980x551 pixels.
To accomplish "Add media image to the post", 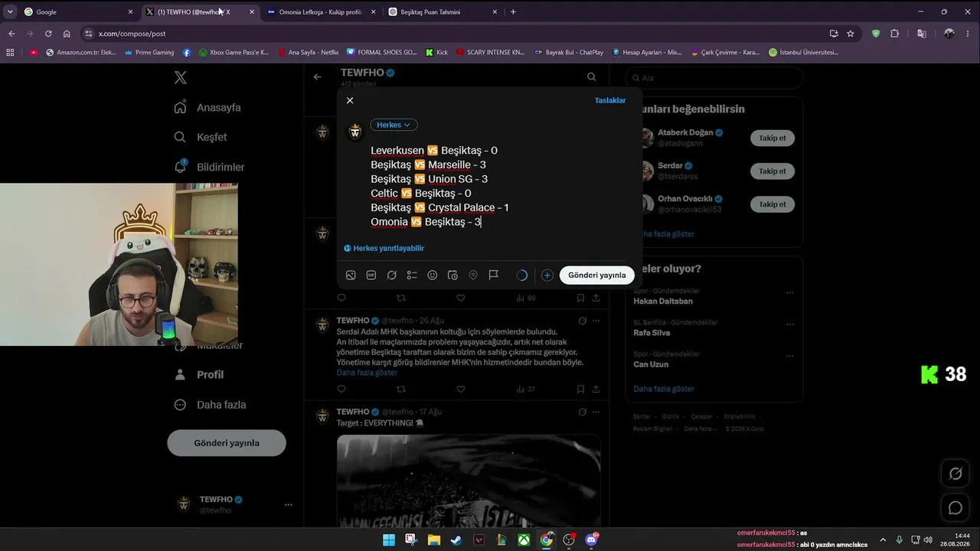I will pos(351,275).
